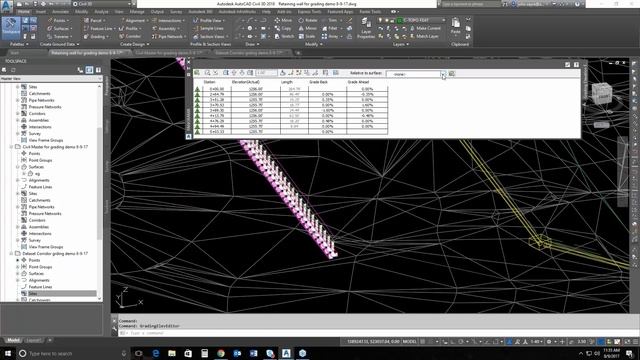Click the Profile tool in Create Design

pos(130,29)
